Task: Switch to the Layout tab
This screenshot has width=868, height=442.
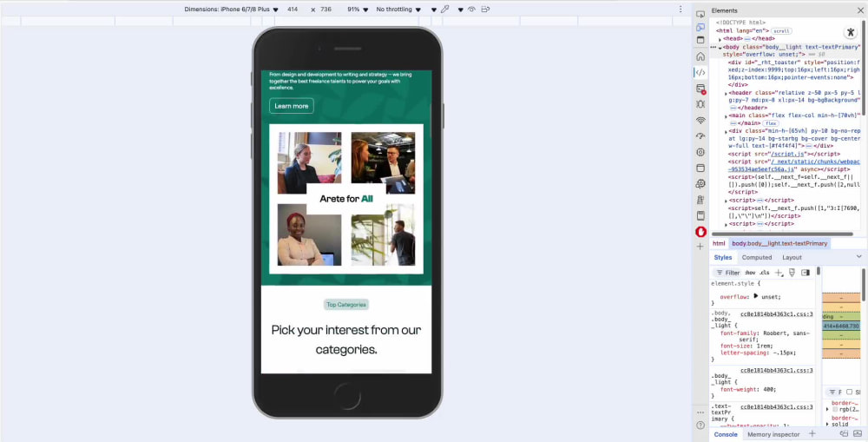Action: 792,258
